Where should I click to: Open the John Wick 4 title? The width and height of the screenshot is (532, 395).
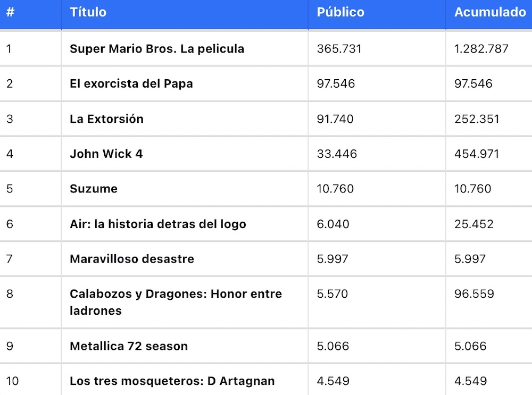tap(106, 154)
